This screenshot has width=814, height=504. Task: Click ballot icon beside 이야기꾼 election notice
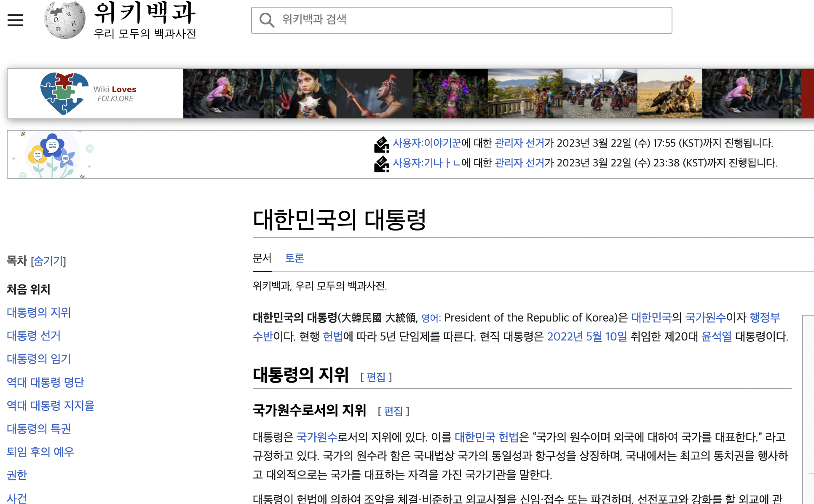pos(382,144)
